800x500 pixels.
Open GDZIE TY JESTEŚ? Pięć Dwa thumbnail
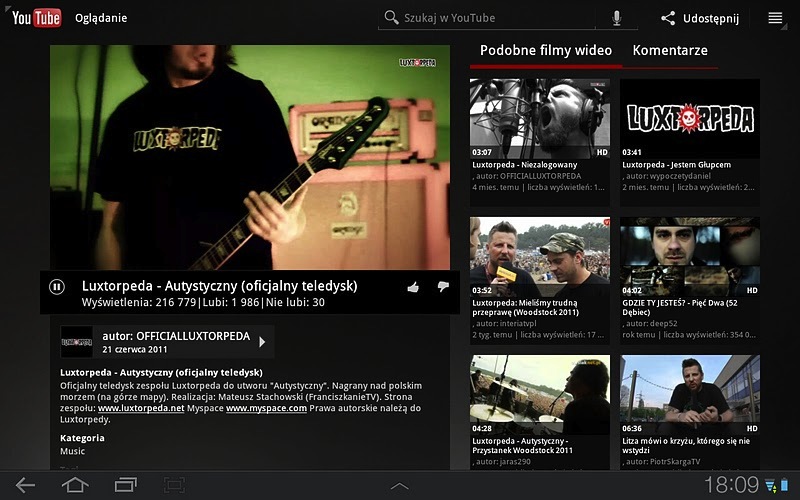[x=690, y=257]
